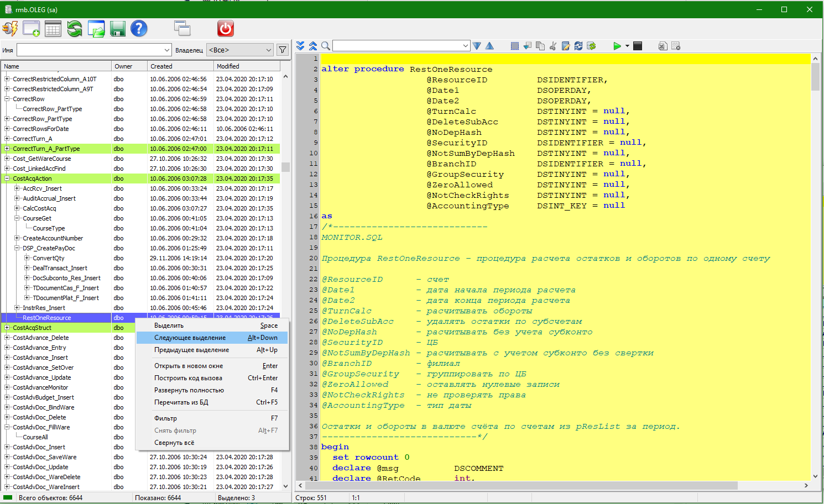
Task: Collapse the CostAcqAction tree node
Action: coord(7,179)
